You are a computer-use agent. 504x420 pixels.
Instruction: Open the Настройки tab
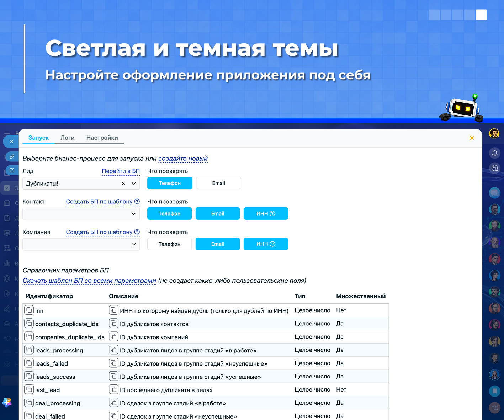(102, 138)
